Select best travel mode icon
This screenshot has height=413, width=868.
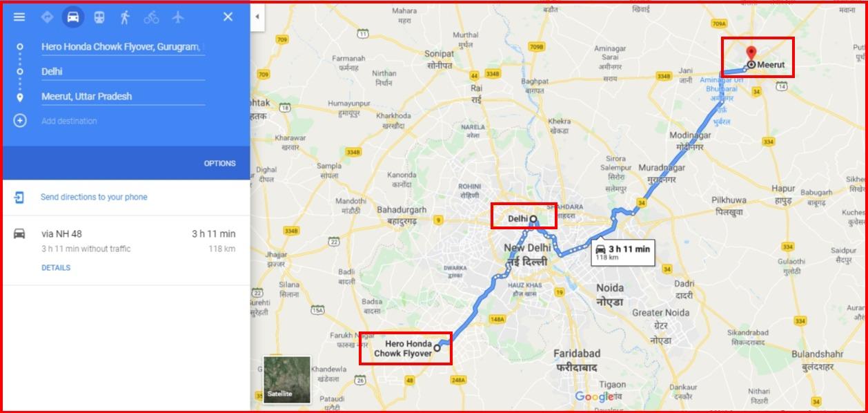pos(47,17)
